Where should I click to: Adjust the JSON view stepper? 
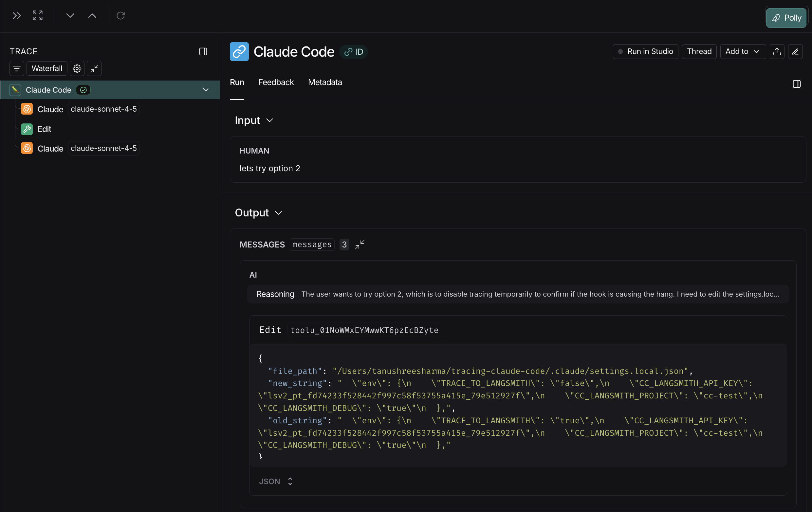[290, 481]
